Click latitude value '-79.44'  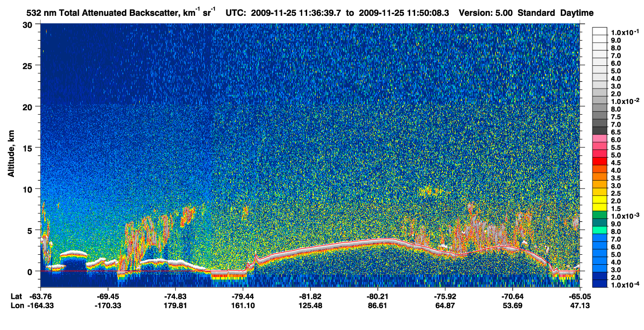click(x=243, y=296)
